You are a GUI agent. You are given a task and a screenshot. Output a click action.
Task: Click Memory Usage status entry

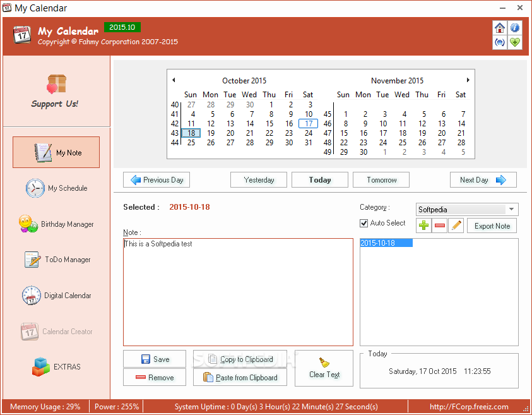pos(45,407)
